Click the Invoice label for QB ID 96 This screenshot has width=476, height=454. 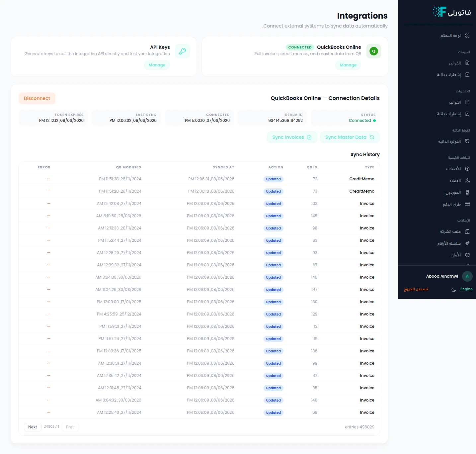pyautogui.click(x=367, y=228)
